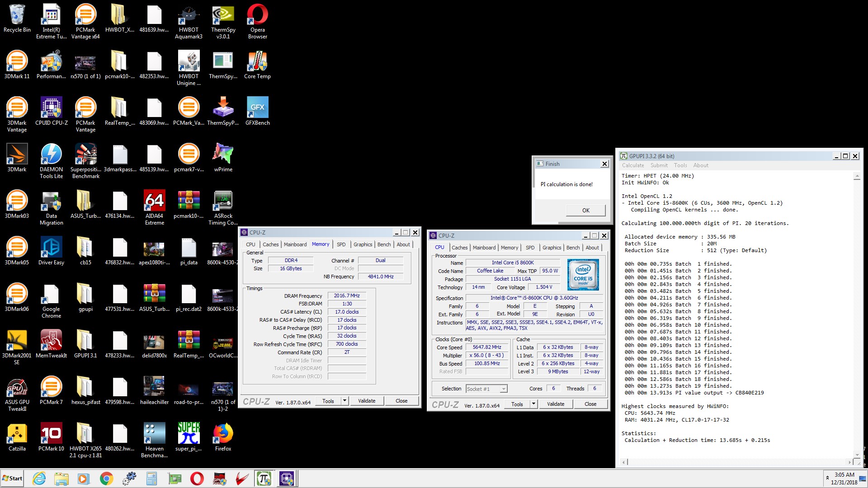Show hidden tray icons arrow
The image size is (868, 488).
tap(827, 478)
